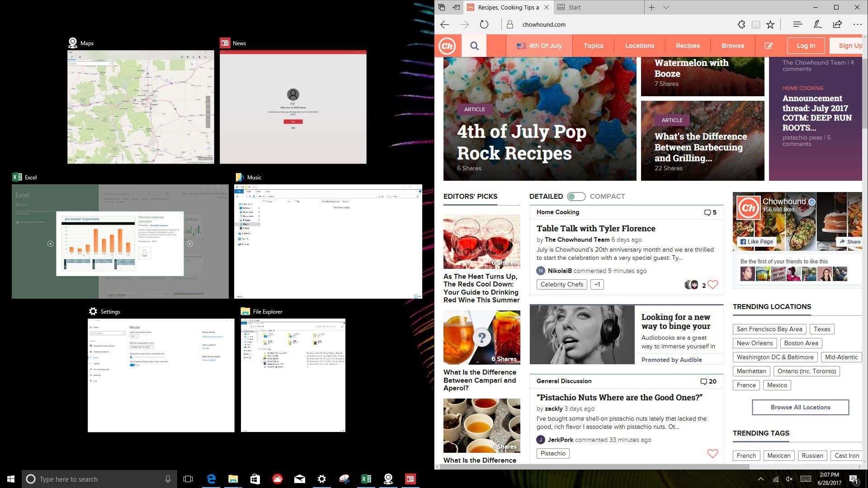The width and height of the screenshot is (868, 488).
Task: Select the Excel window thumbnail
Action: tap(120, 241)
